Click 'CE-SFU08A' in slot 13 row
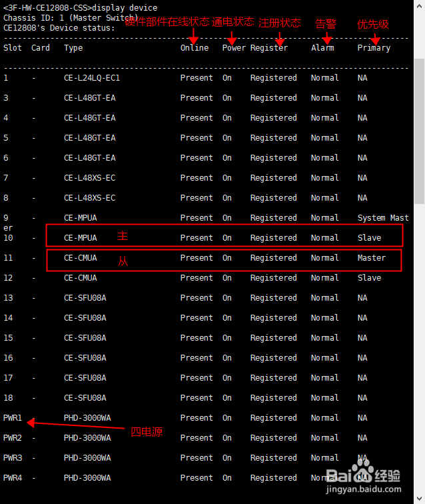The height and width of the screenshot is (504, 425). click(85, 297)
